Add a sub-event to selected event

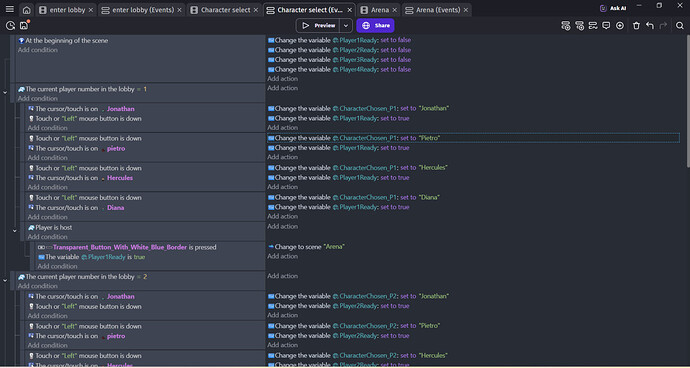point(580,26)
